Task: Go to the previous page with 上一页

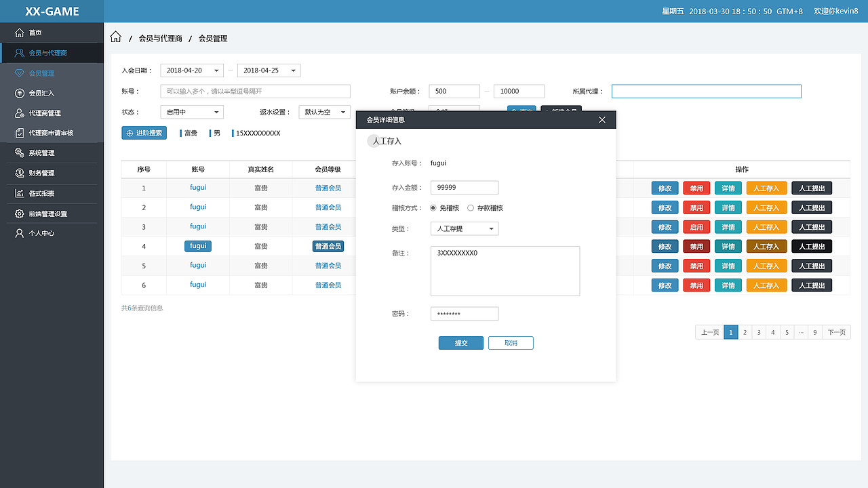Action: (x=710, y=332)
